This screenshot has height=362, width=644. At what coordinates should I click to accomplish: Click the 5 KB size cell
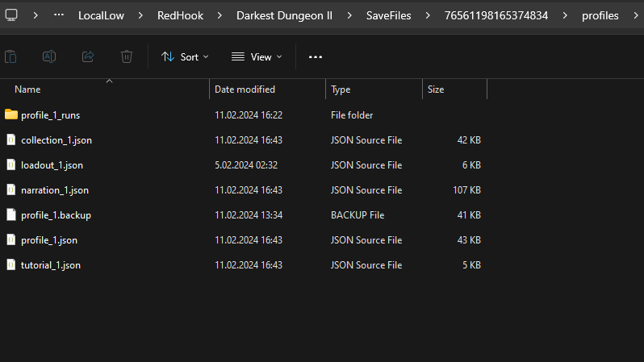point(471,265)
